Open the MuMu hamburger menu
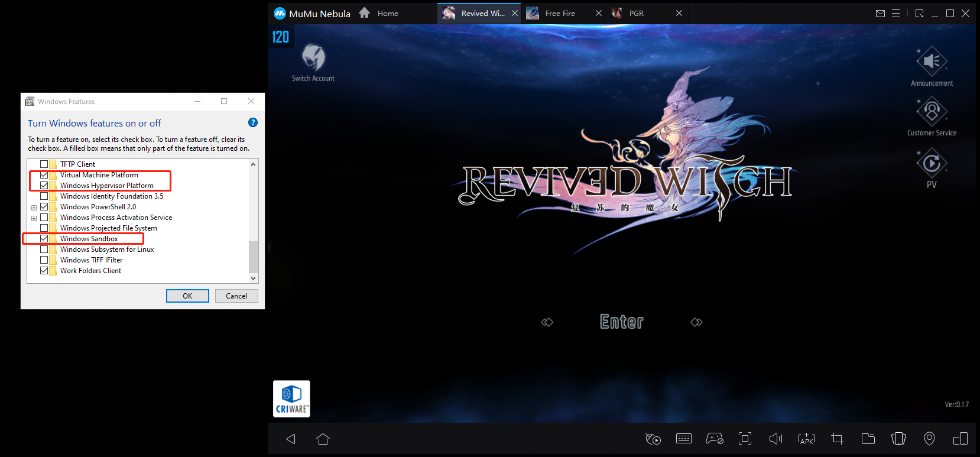Screen dimensions: 980x457 click(895, 13)
